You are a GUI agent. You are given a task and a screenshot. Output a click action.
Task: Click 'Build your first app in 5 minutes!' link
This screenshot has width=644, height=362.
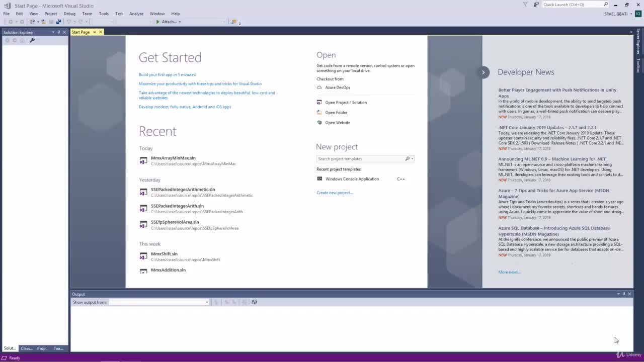click(168, 74)
